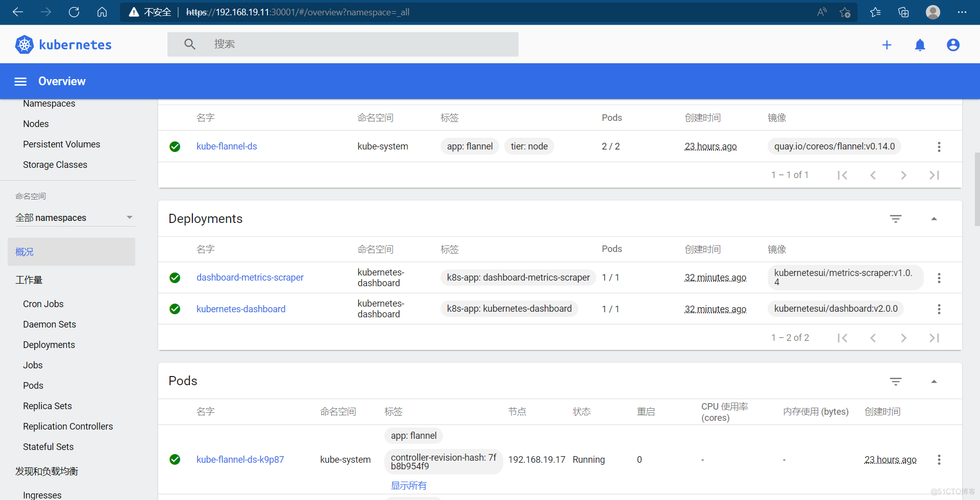Click the 'app: flannel' label chip in Daemon Sets
980x500 pixels.
pos(470,146)
